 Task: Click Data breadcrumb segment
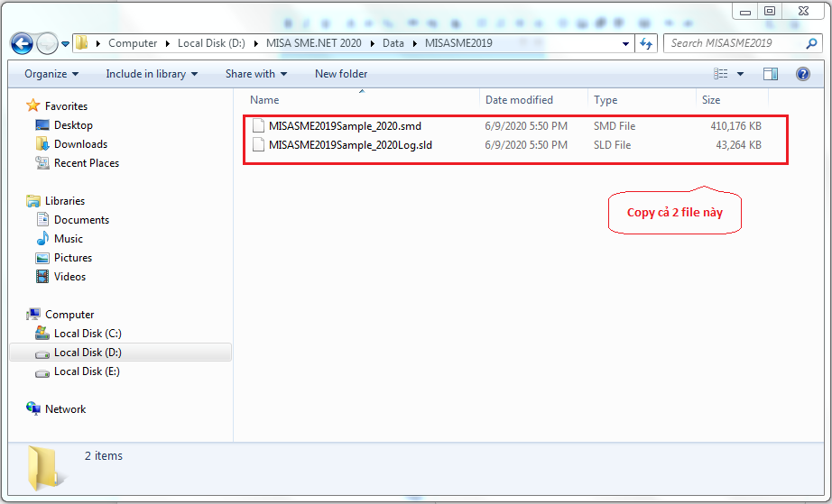pos(393,43)
